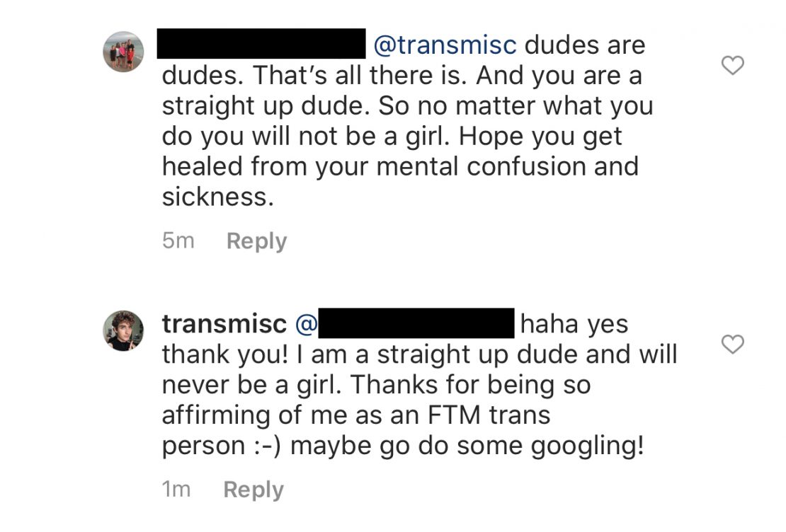Open transmisc's profile picture
This screenshot has width=786, height=532.
(x=123, y=330)
